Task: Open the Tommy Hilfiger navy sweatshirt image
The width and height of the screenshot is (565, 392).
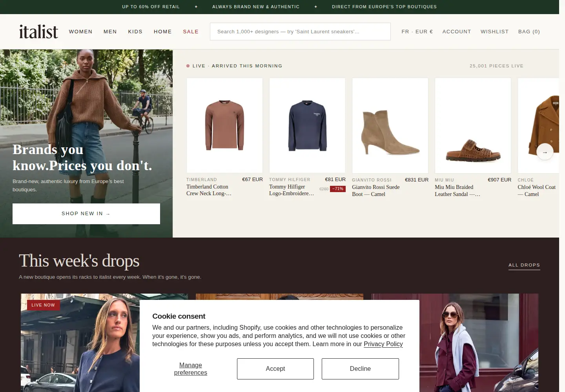Action: point(307,125)
